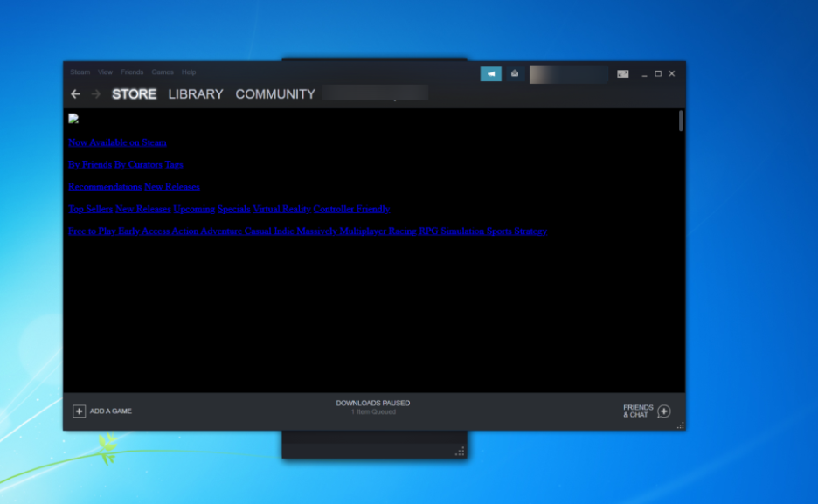Open the Friends menu
This screenshot has height=504, width=818.
(x=131, y=72)
